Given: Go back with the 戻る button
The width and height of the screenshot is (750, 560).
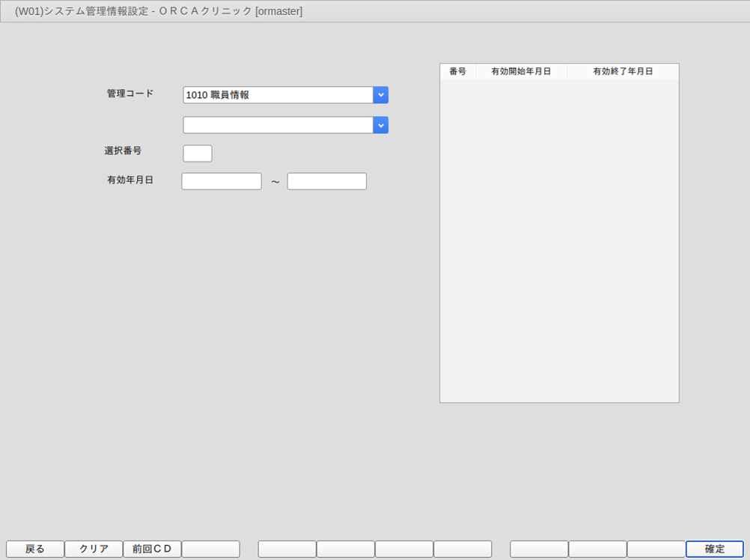Looking at the screenshot, I should [x=35, y=549].
